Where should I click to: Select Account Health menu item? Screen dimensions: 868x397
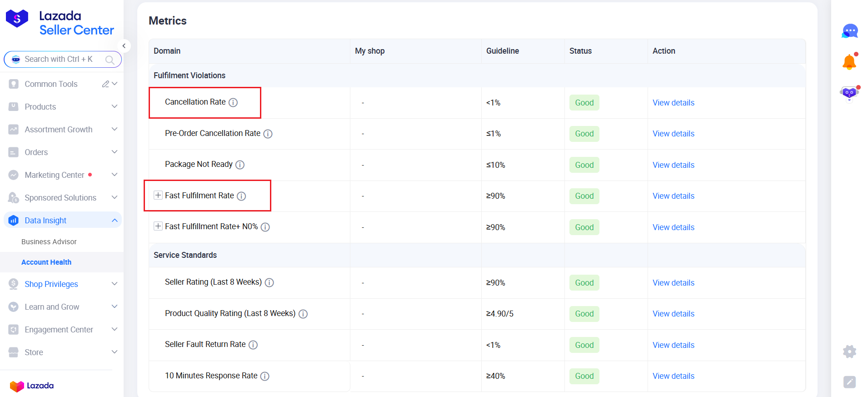(x=46, y=262)
